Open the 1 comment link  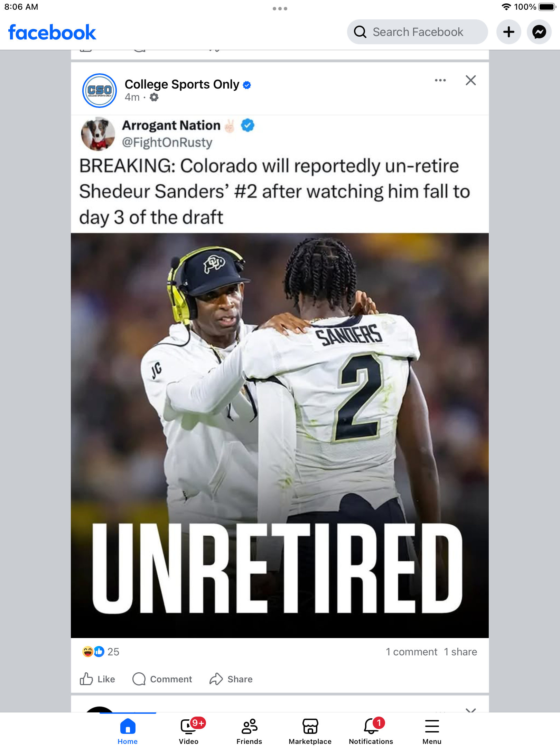click(411, 652)
